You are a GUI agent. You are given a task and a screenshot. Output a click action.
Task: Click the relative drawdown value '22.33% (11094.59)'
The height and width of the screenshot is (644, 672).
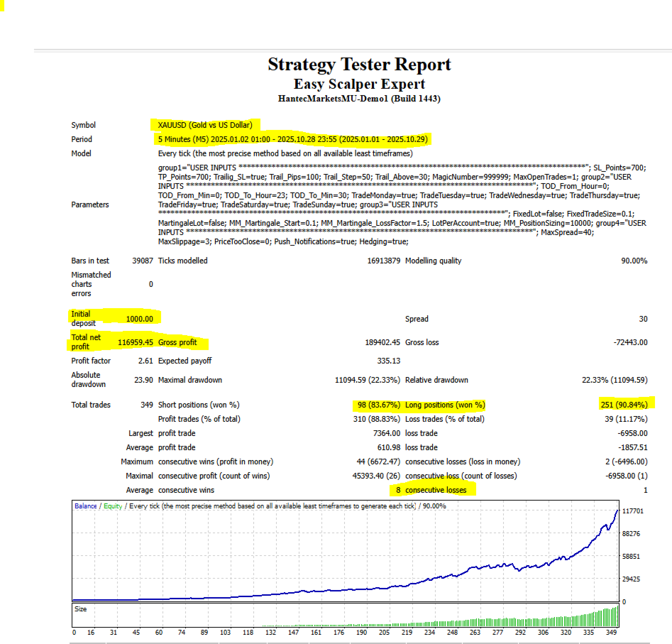tap(615, 380)
